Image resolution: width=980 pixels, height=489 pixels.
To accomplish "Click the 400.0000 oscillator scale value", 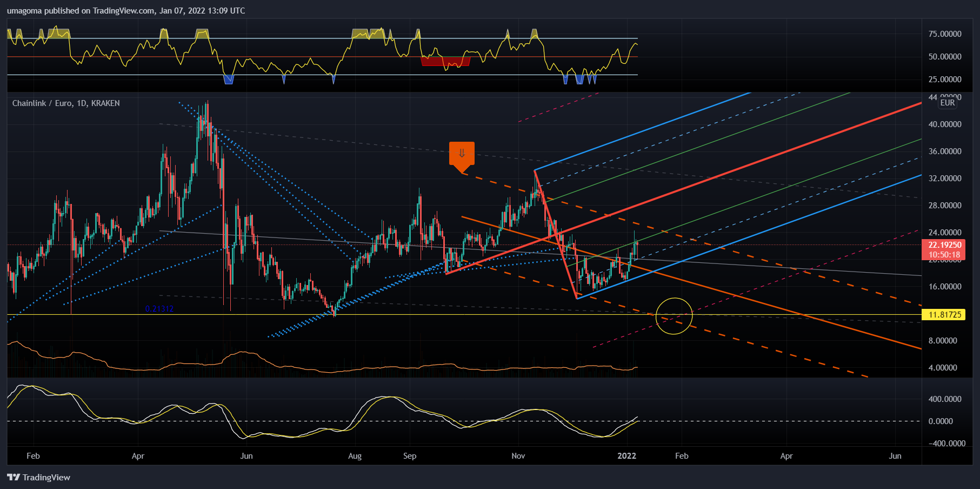I will click(x=945, y=399).
